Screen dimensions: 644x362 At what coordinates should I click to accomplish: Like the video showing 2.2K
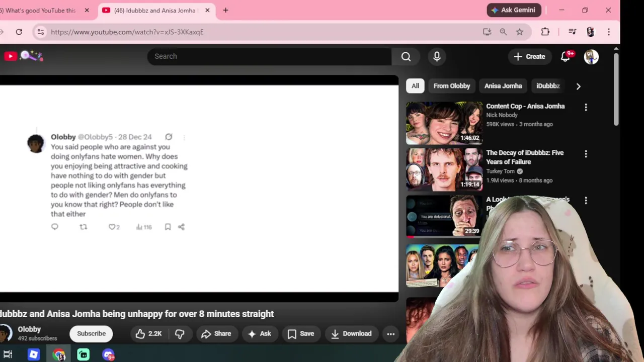[x=148, y=333]
